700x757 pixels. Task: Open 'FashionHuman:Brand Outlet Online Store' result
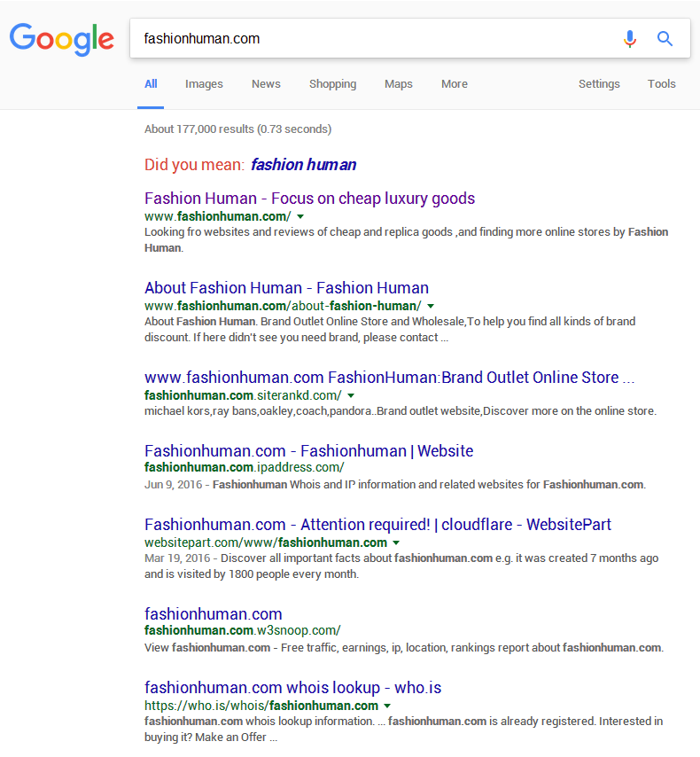tap(389, 378)
